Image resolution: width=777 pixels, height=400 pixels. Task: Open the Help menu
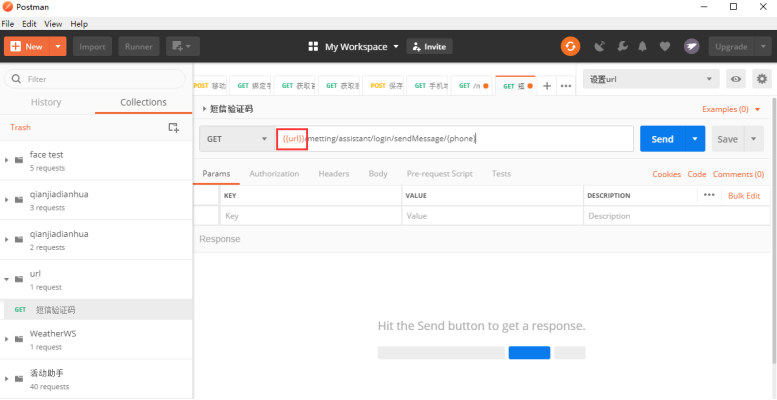pyautogui.click(x=79, y=24)
